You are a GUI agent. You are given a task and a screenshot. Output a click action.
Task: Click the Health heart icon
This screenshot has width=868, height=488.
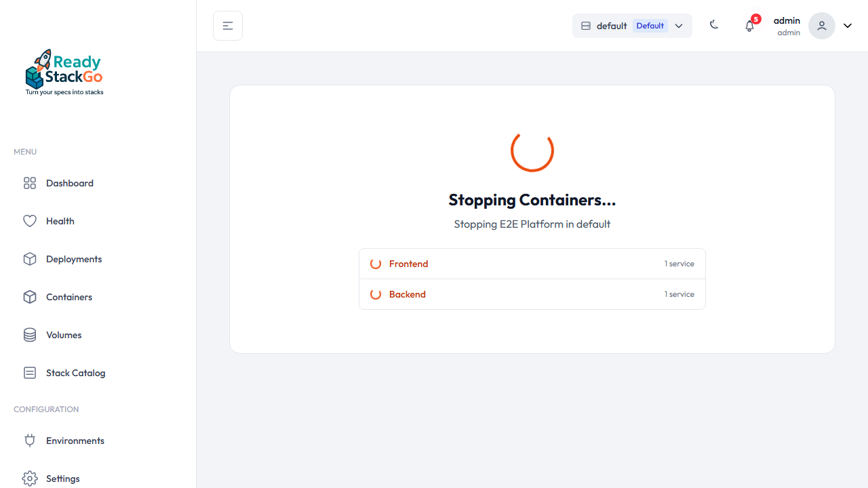click(x=30, y=221)
